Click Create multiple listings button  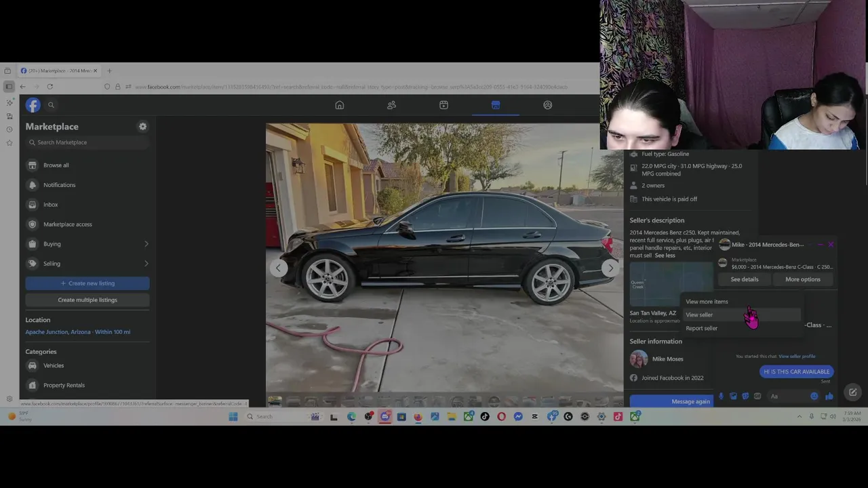[87, 300]
